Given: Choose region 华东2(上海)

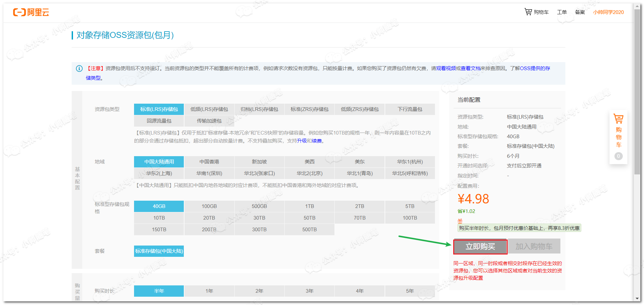Looking at the screenshot, I should click(159, 173).
